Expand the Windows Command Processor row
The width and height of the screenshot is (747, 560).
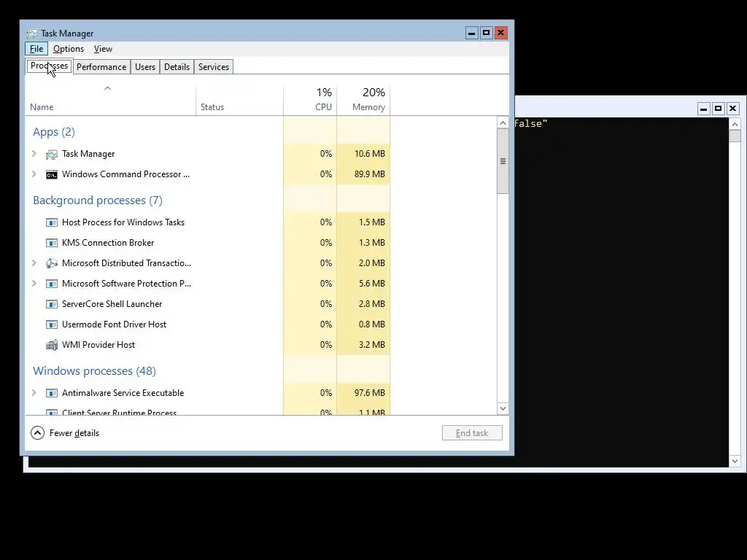pos(34,174)
